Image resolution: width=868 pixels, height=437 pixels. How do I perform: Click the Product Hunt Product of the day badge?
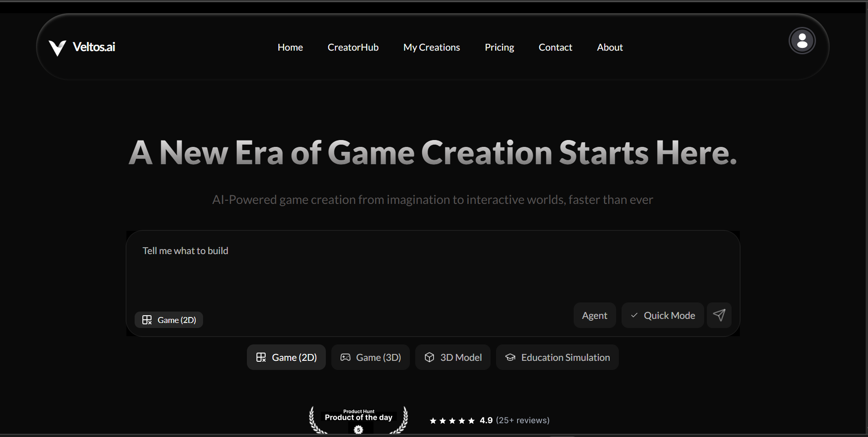coord(358,419)
